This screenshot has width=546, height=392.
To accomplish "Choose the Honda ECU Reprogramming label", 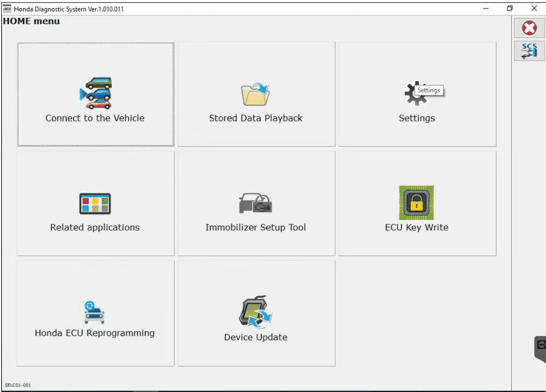I will [x=94, y=333].
